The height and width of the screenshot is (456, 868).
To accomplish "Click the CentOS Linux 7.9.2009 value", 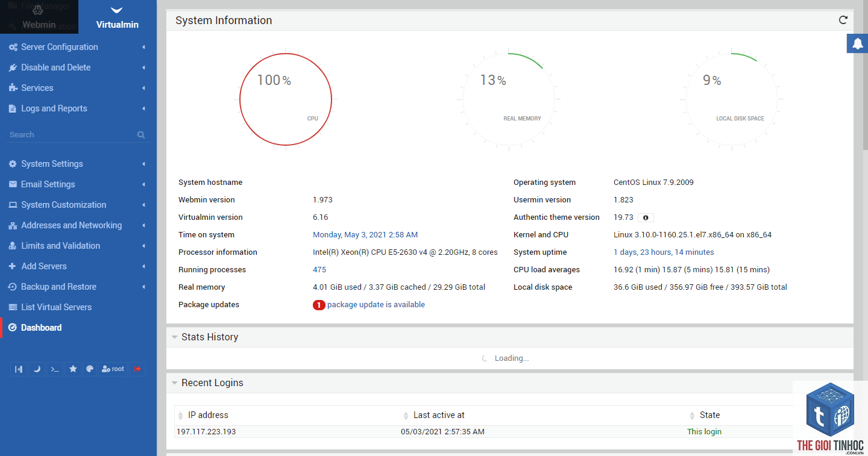I will (x=653, y=183).
